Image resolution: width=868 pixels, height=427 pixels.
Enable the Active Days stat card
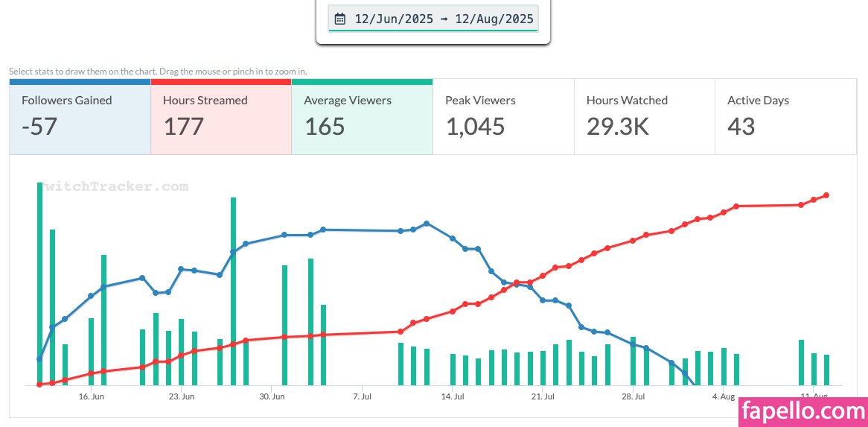785,117
